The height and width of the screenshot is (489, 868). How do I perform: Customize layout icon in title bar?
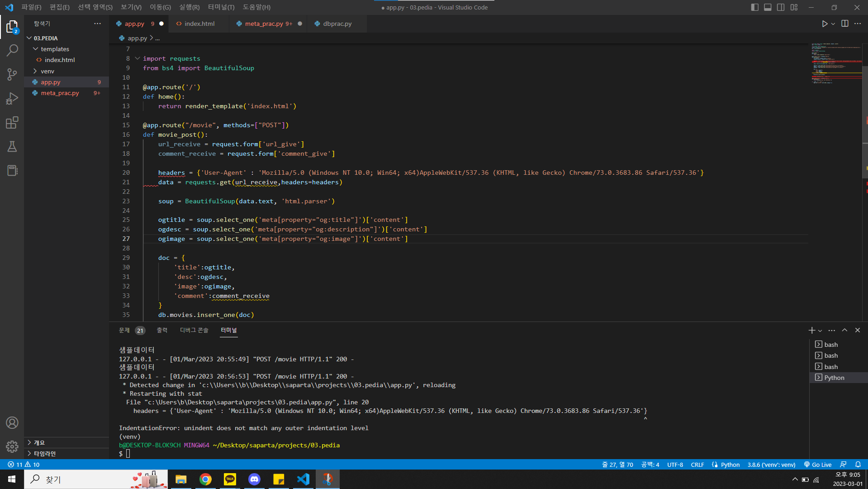point(794,7)
